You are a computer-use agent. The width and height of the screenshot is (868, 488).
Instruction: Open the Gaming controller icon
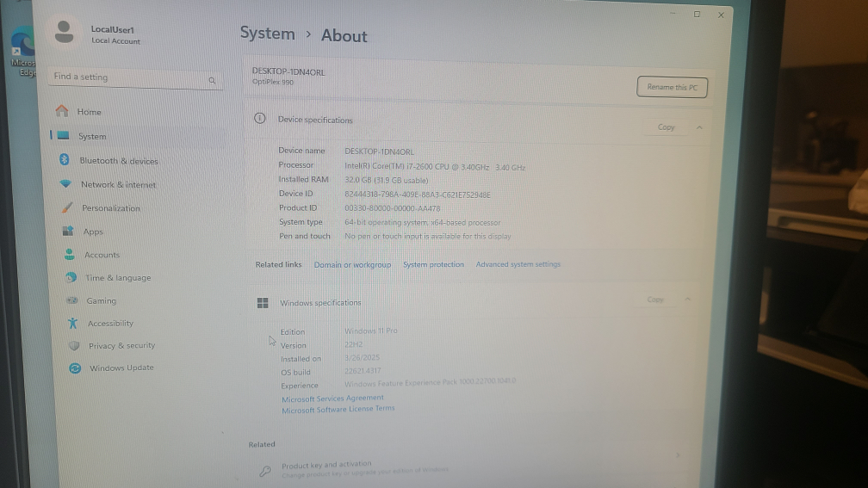point(72,300)
